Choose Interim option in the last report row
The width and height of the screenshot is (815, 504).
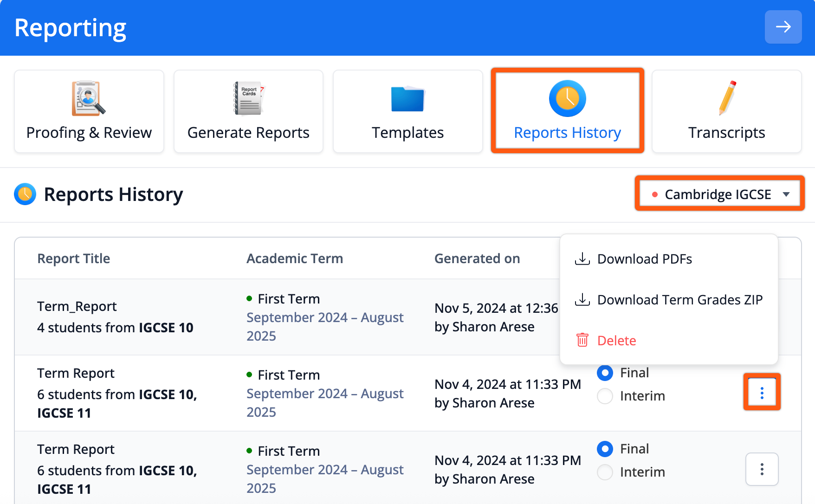(x=605, y=472)
